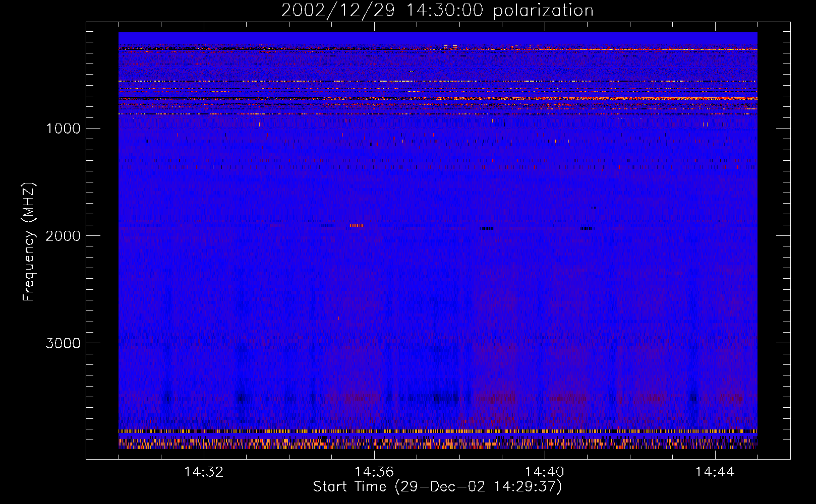The width and height of the screenshot is (816, 504).
Task: Click the 14:36 time tick label
Action: point(374,472)
